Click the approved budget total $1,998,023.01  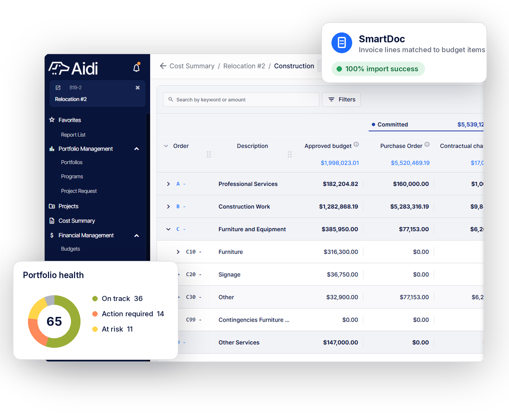pyautogui.click(x=339, y=163)
